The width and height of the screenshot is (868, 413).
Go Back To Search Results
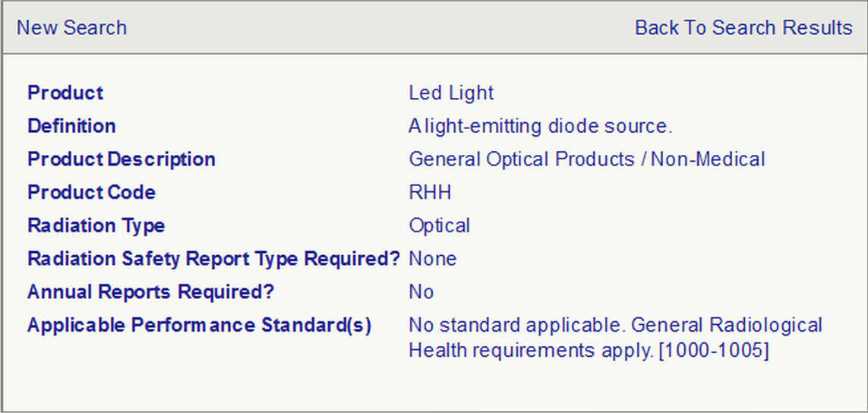[743, 28]
